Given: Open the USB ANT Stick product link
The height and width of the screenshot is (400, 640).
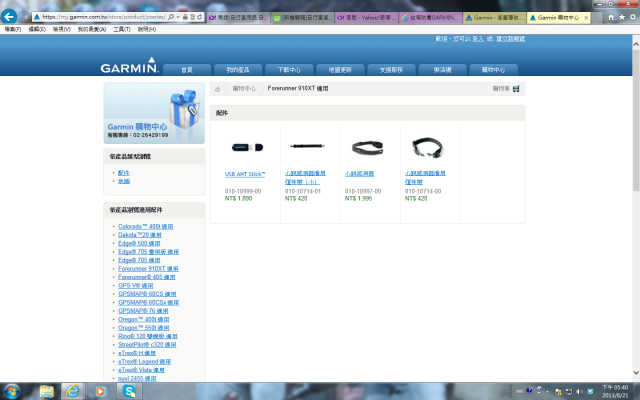Looking at the screenshot, I should [245, 174].
